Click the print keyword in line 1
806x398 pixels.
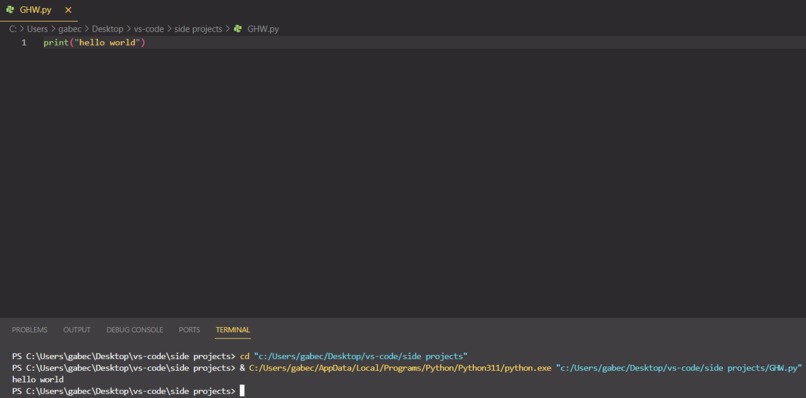56,43
